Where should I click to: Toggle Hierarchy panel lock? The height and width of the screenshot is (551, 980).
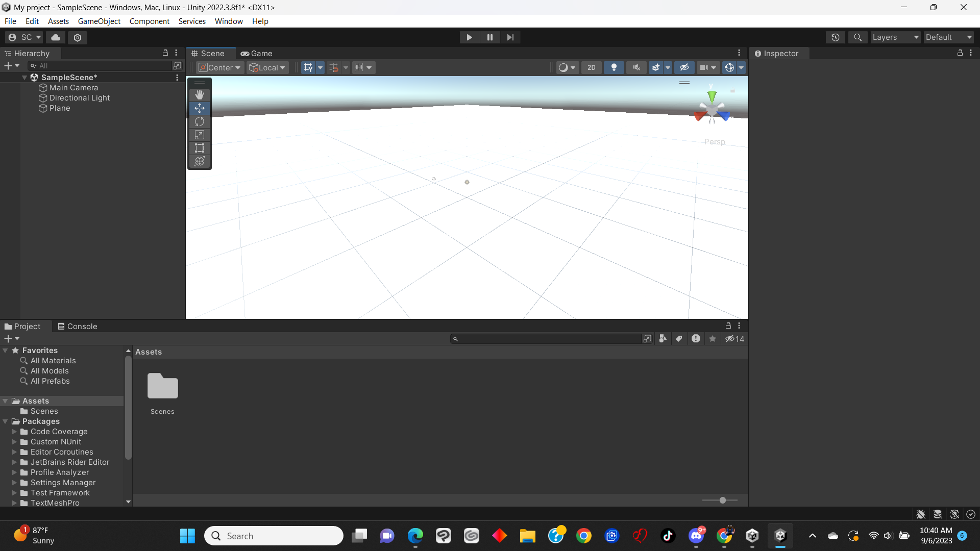[x=165, y=53]
